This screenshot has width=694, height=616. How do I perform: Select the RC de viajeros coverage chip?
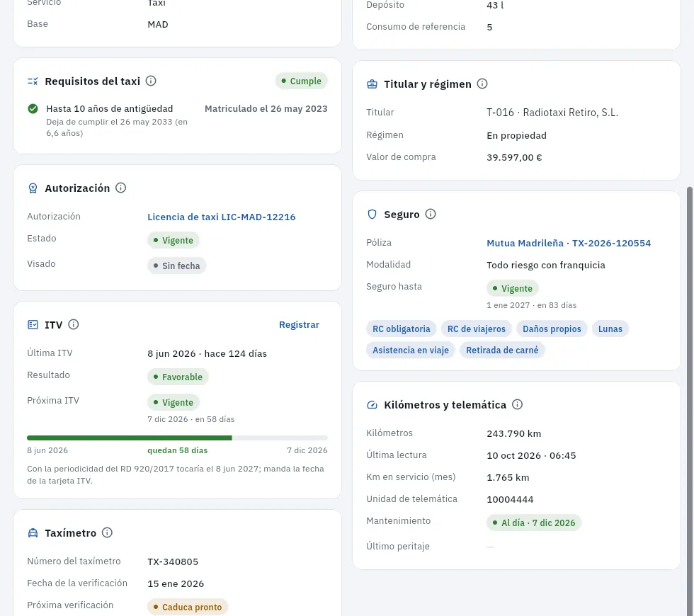pos(476,329)
